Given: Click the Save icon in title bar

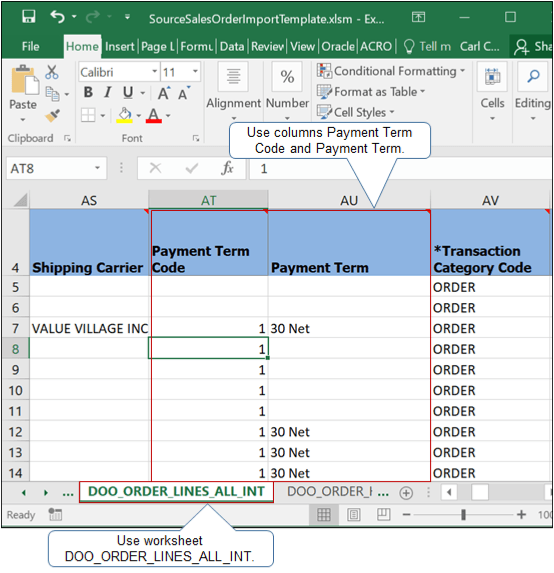Looking at the screenshot, I should pos(29,16).
